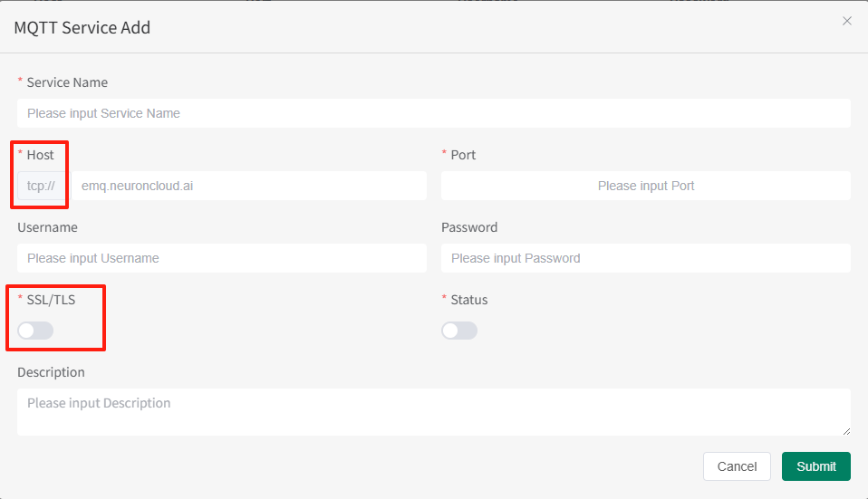Turn on the Status toggle
868x499 pixels.
[459, 331]
